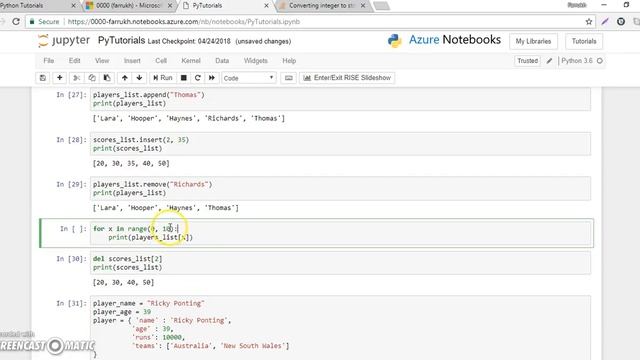
Task: Open My Libraries
Action: (533, 41)
